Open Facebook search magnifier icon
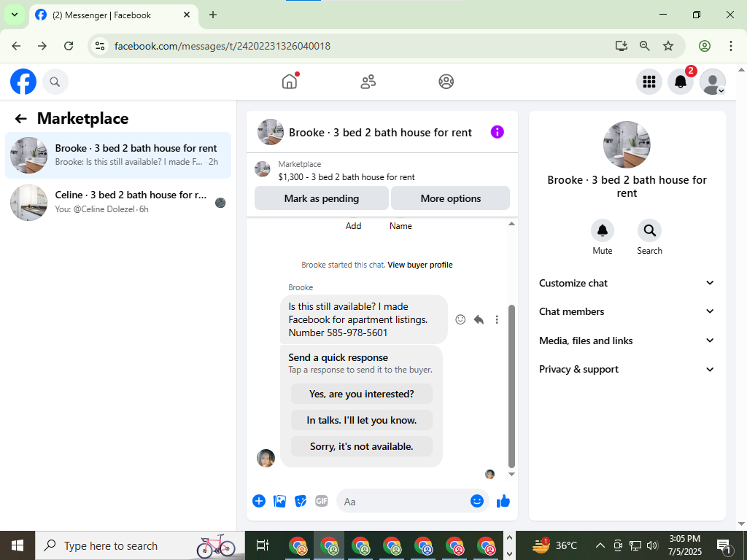The height and width of the screenshot is (560, 747). (x=55, y=82)
